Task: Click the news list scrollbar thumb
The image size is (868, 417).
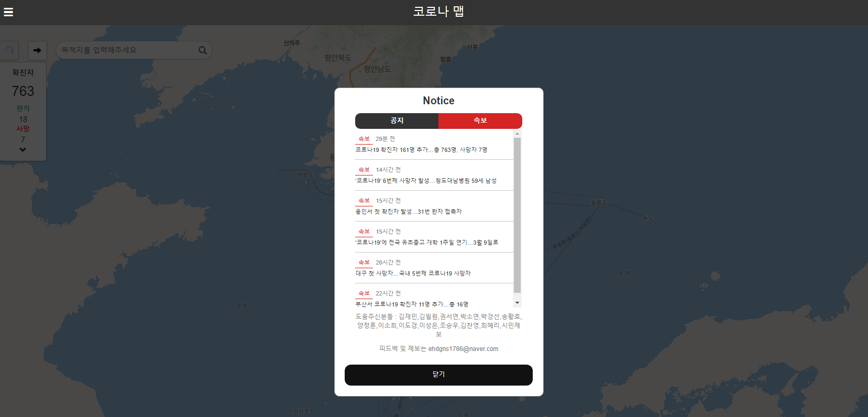Action: click(517, 215)
